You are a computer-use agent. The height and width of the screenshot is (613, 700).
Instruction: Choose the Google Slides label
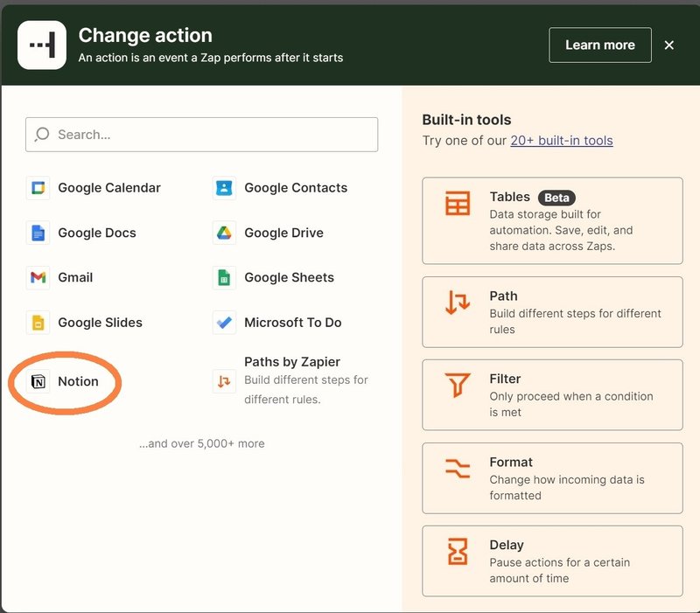tap(100, 323)
